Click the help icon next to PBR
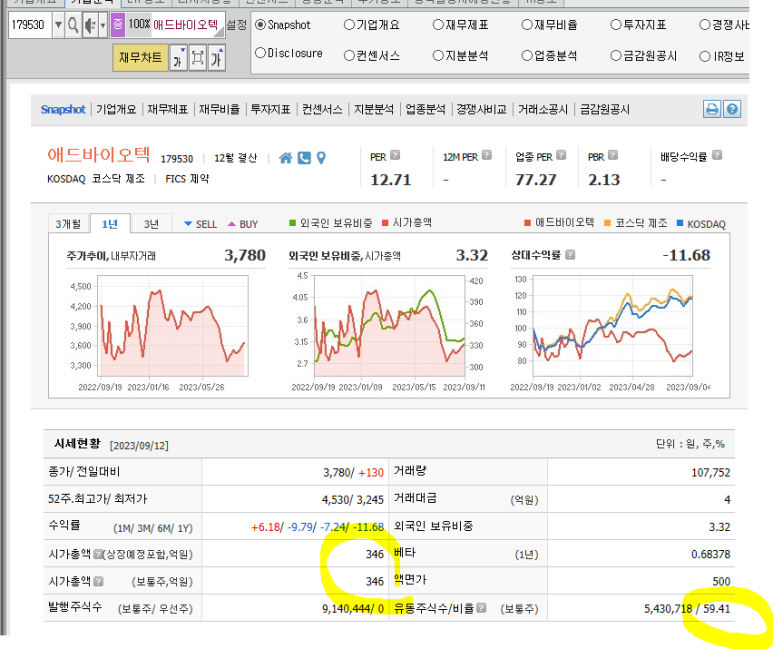The height and width of the screenshot is (649, 773). click(613, 155)
